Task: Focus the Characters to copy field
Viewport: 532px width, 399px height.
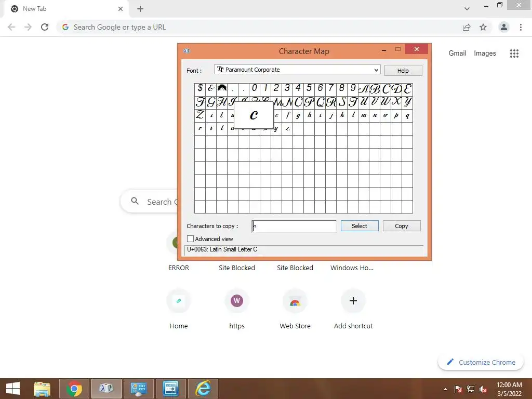Action: click(294, 227)
